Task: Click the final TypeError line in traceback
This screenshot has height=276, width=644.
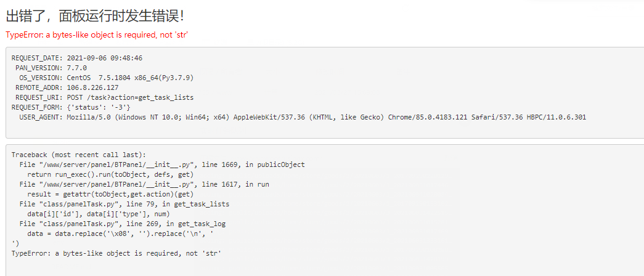Action: click(116, 253)
